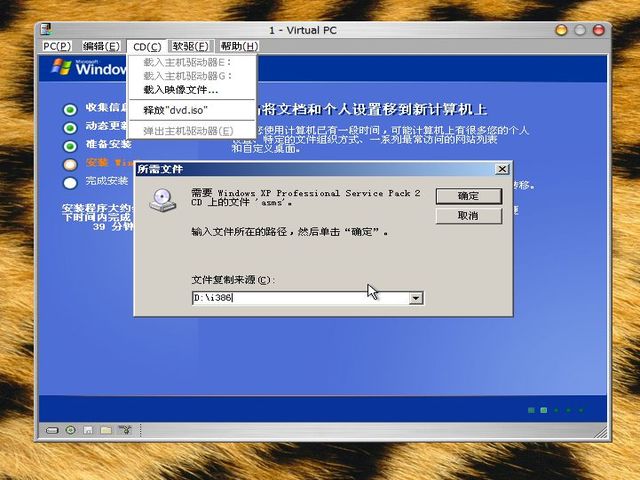Image resolution: width=640 pixels, height=480 pixels.
Task: Click the 确定 button in the dialog
Action: click(469, 196)
